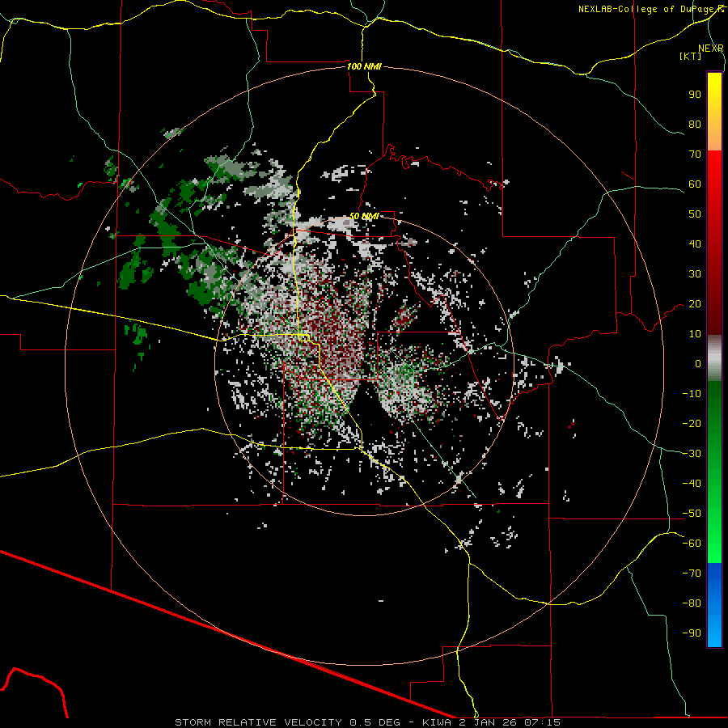Click the 100 NMI range ring label
728x728 pixels.
[364, 66]
